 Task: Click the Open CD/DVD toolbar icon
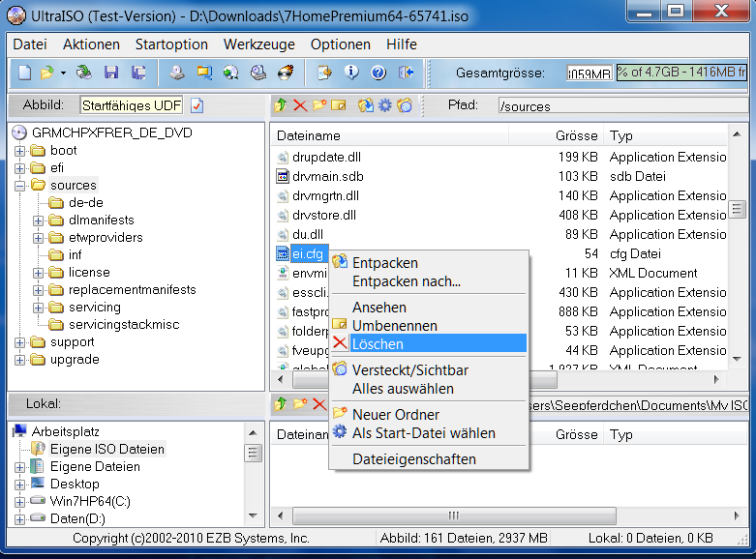tap(84, 73)
